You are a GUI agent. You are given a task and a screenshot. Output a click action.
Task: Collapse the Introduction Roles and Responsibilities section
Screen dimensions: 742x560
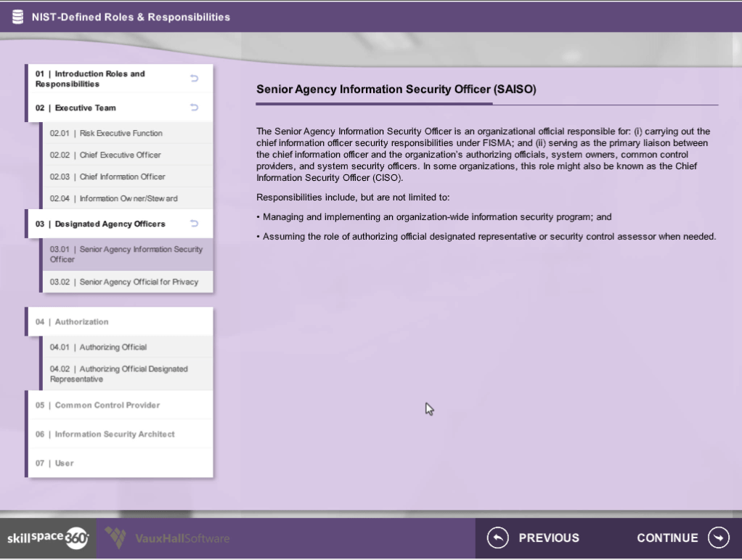point(194,78)
